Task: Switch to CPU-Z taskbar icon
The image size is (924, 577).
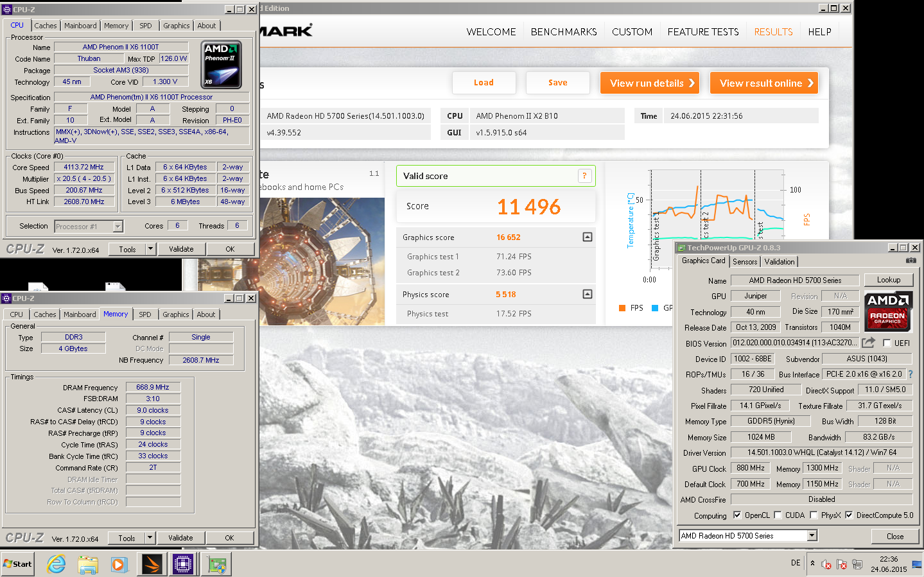Action: pos(183,564)
